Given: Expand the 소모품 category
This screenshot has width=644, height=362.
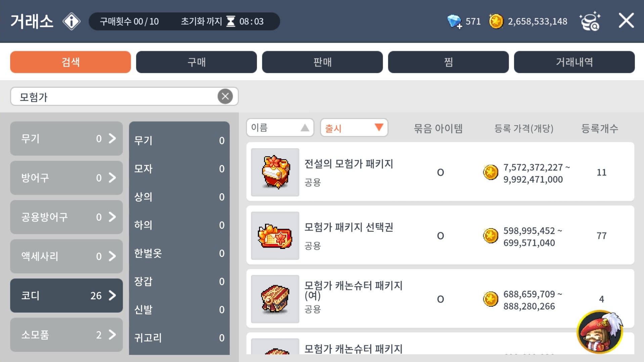Looking at the screenshot, I should (67, 335).
